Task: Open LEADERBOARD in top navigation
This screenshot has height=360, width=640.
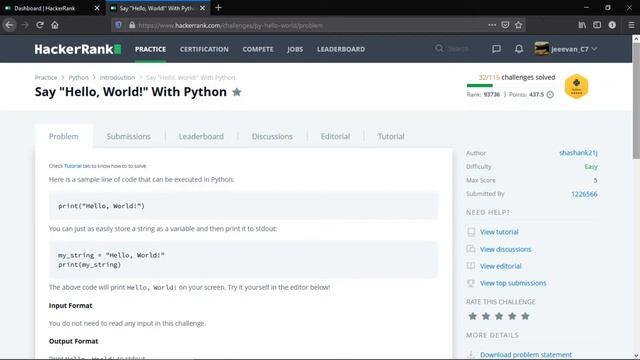Action: [341, 49]
